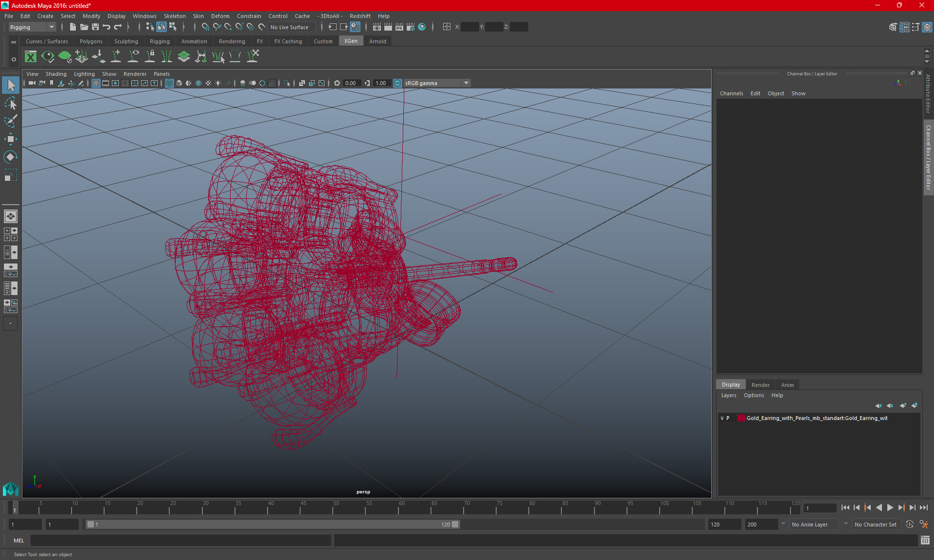934x560 pixels.
Task: Select the Rotate tool in toolbox
Action: pos(10,157)
